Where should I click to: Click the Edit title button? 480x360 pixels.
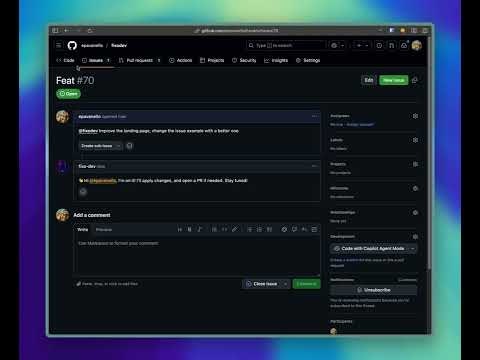tap(368, 80)
